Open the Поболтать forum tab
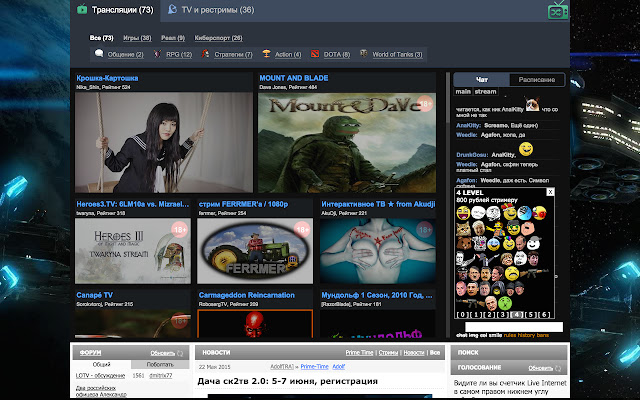Image resolution: width=640 pixels, height=400 pixels. coord(160,364)
